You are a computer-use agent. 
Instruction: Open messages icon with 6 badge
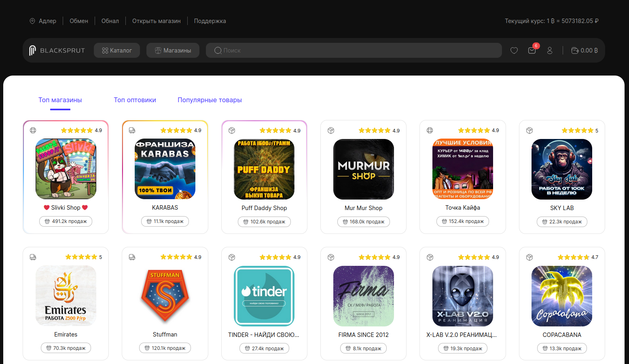click(532, 50)
